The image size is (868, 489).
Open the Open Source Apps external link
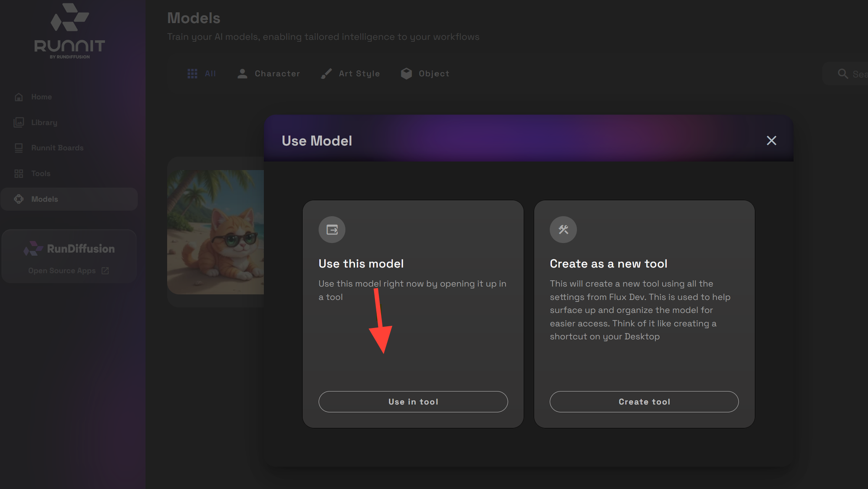[x=68, y=270]
